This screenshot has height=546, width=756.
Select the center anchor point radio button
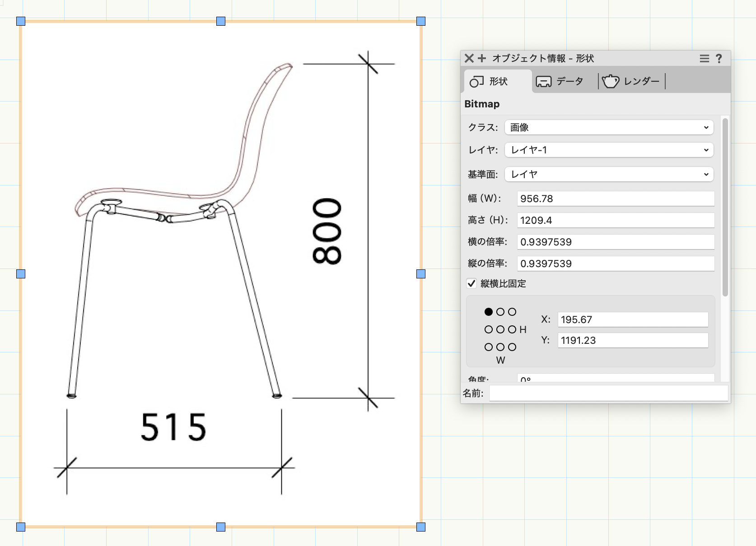(x=500, y=329)
